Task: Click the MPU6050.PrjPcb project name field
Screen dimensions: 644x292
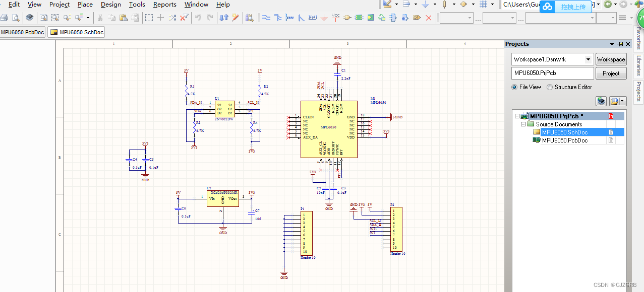Action: point(552,73)
